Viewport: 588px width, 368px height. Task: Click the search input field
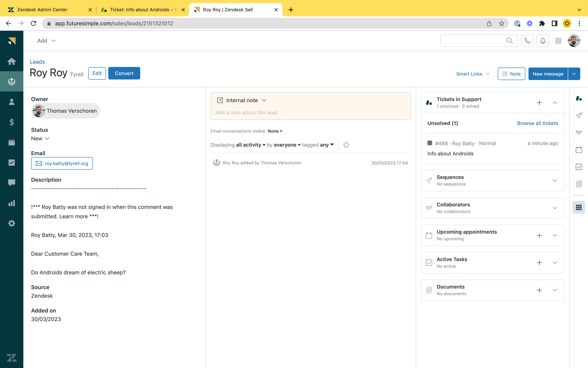point(473,41)
